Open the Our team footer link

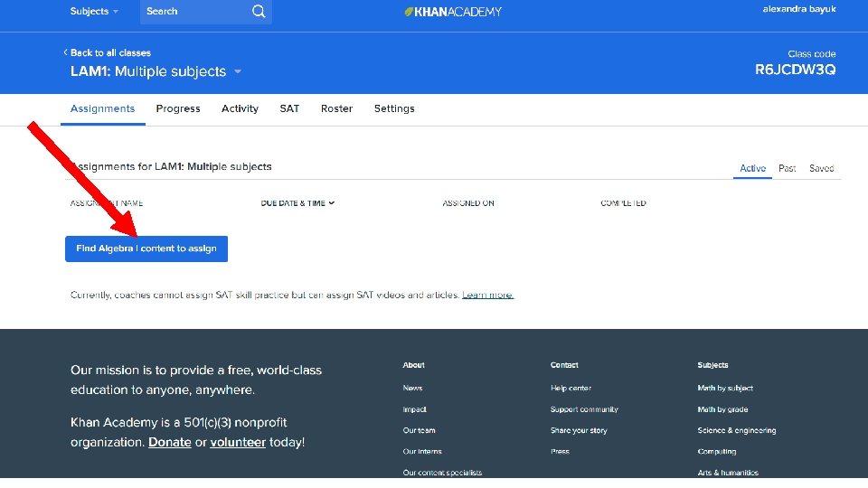419,430
